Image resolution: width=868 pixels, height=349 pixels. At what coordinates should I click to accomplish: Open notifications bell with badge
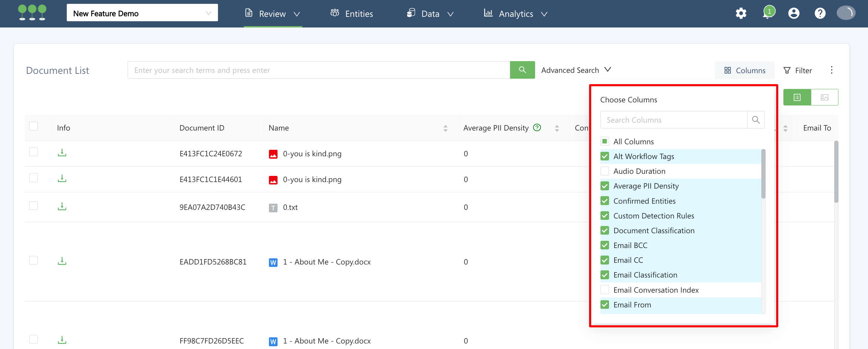point(768,13)
